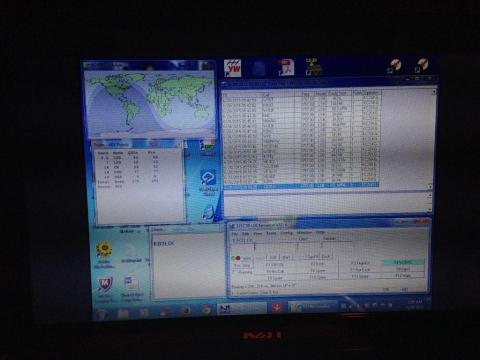Click the F1 CQ message button

[x=275, y=265]
